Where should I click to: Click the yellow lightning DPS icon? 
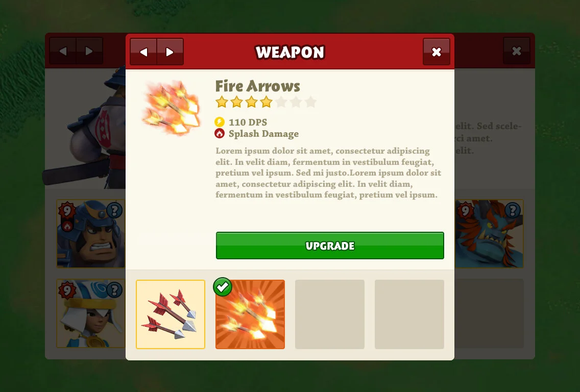(220, 122)
